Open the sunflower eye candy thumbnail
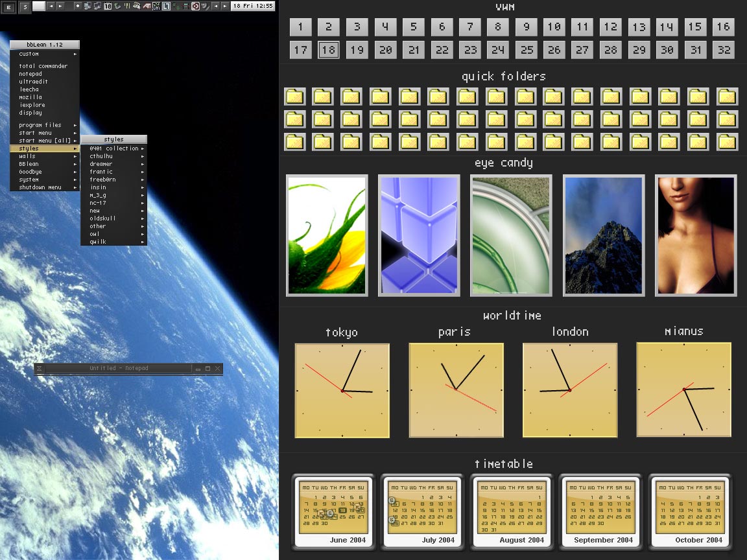 pyautogui.click(x=327, y=235)
